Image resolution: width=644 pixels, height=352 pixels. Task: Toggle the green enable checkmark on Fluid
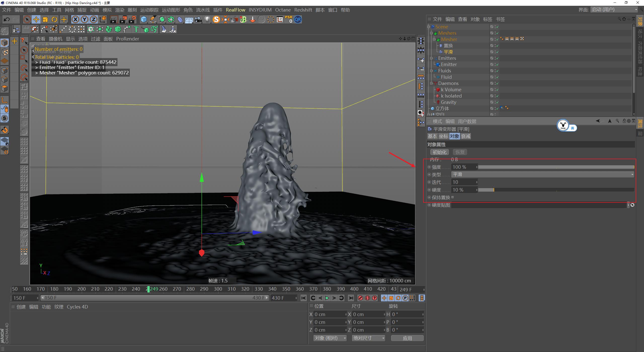(497, 77)
